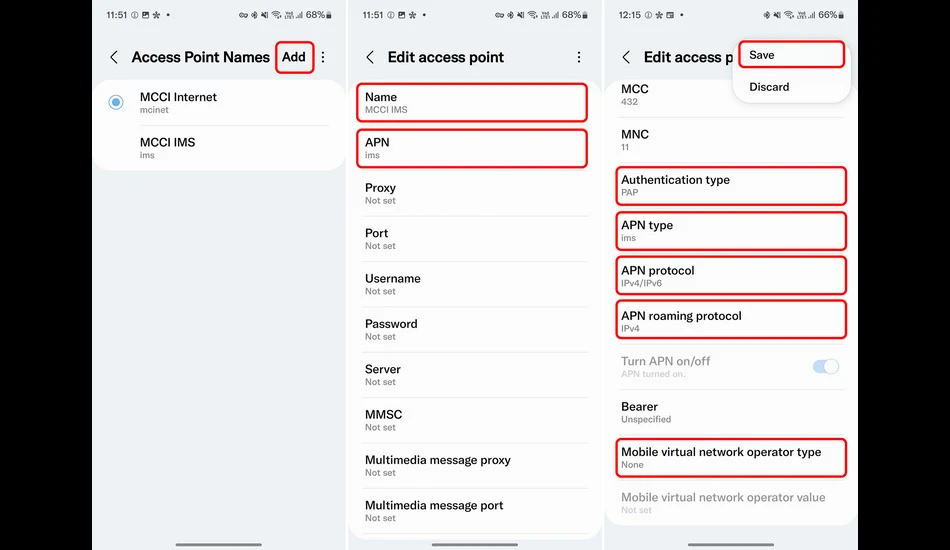Tap back arrow on middle Edit access point
This screenshot has width=950, height=550.
[x=370, y=57]
